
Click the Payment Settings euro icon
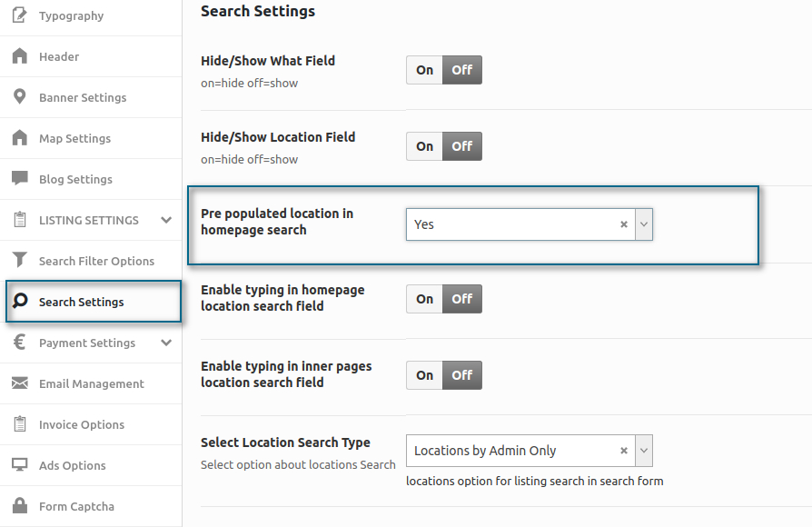point(20,342)
